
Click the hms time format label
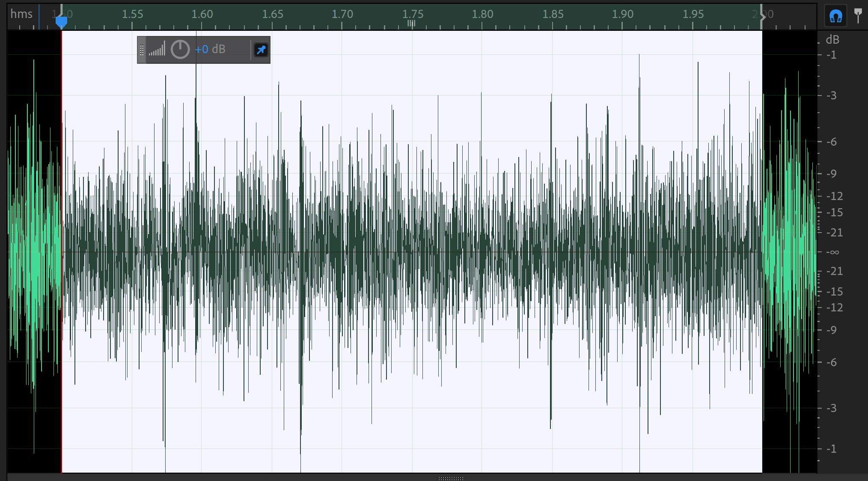pyautogui.click(x=21, y=14)
